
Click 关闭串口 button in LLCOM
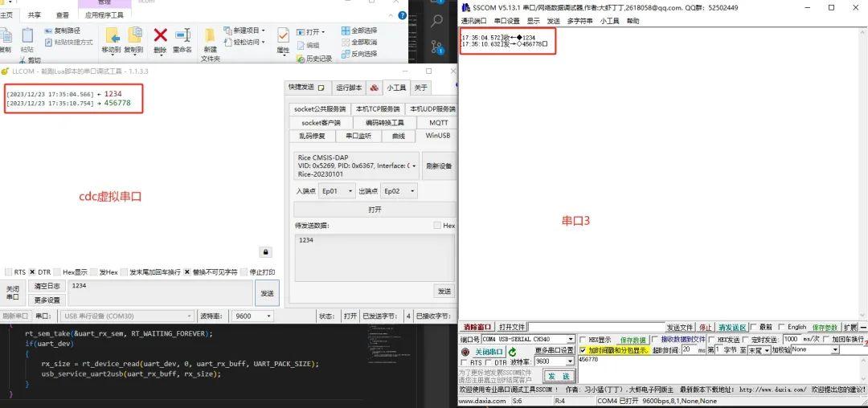(x=12, y=293)
